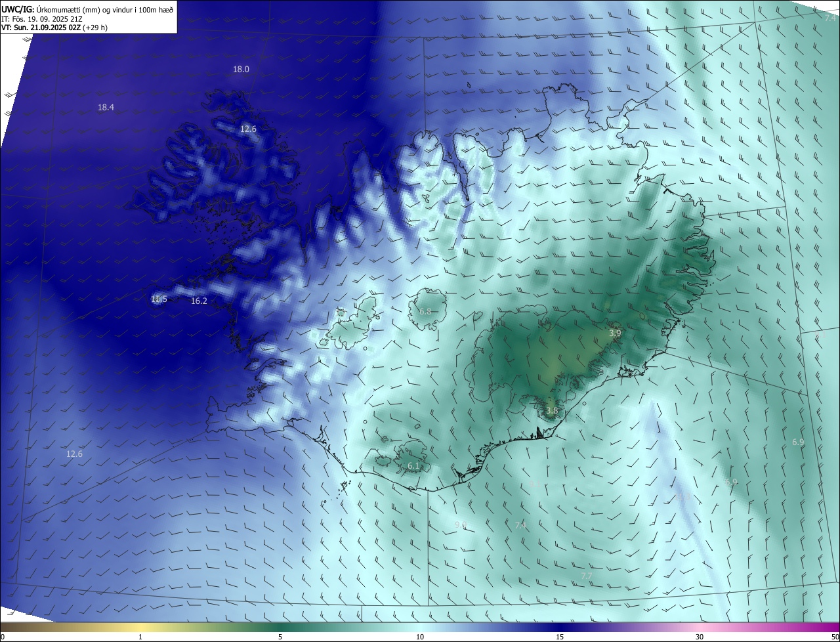Viewport: 840px width, 642px height.
Task: Click the 9.6 value south of Iceland
Action: click(x=461, y=524)
